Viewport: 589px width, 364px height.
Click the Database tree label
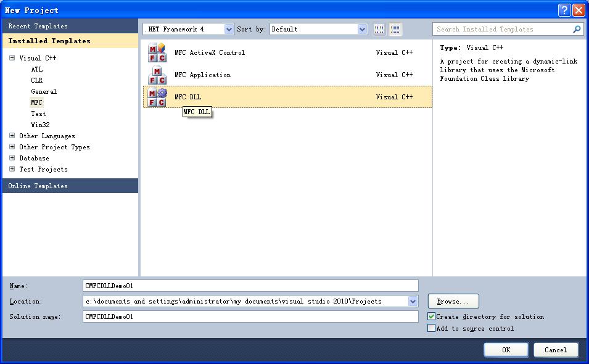pos(34,158)
